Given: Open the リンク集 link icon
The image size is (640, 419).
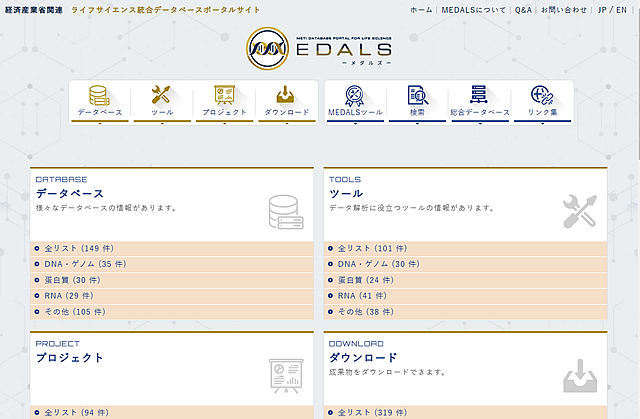Looking at the screenshot, I should 542,95.
